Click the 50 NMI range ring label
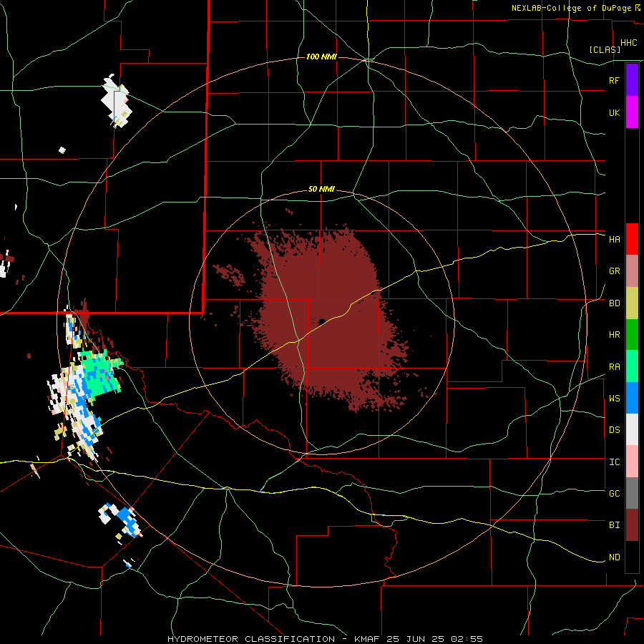 pos(321,190)
